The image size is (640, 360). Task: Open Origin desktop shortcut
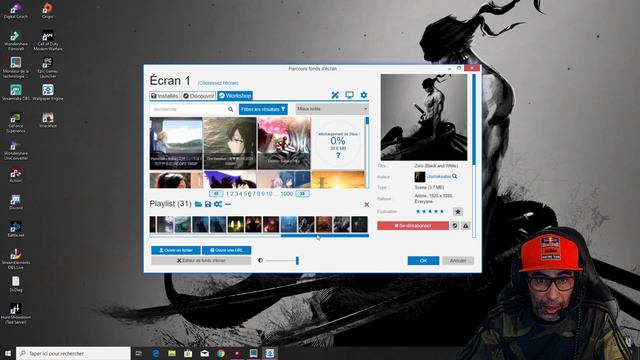[x=48, y=11]
